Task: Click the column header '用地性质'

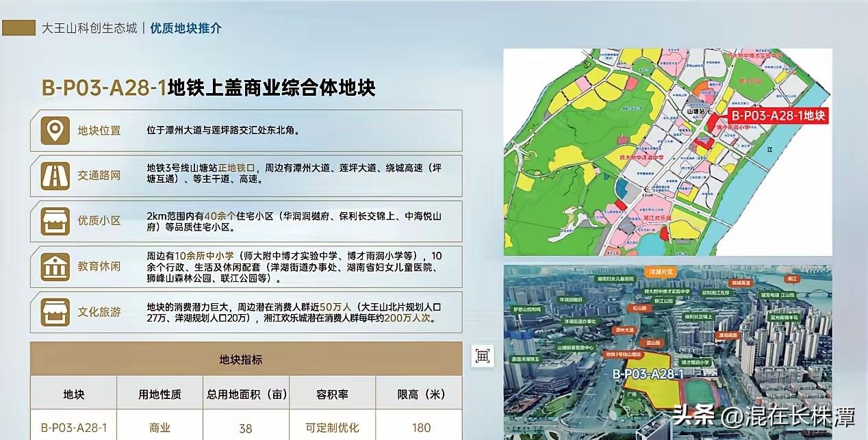Action: [159, 394]
